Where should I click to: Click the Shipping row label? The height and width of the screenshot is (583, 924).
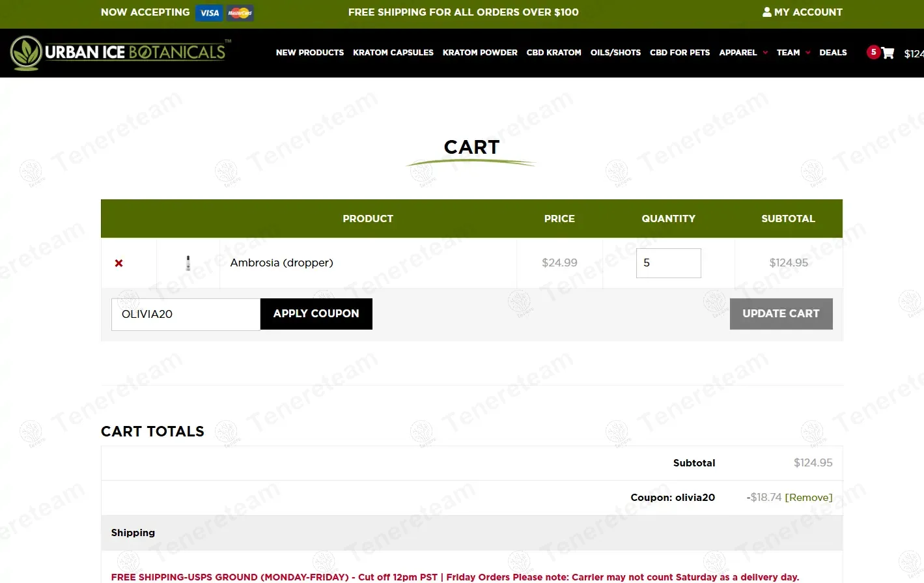click(133, 533)
